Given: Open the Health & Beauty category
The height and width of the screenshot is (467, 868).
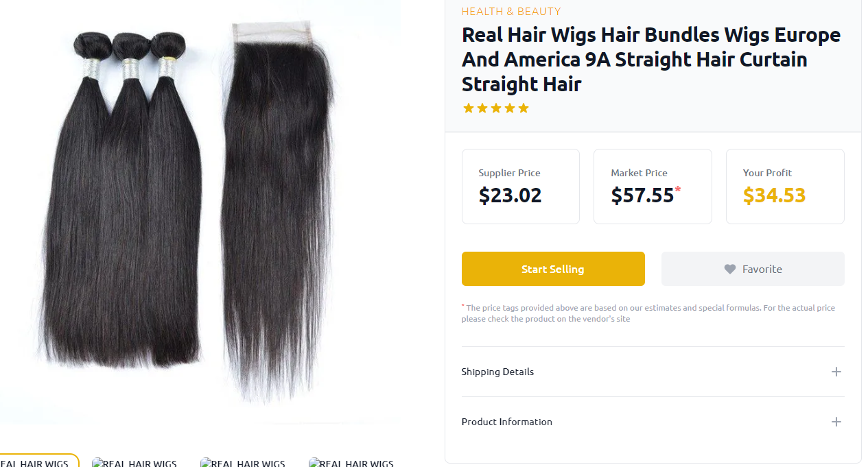Looking at the screenshot, I should 511,11.
